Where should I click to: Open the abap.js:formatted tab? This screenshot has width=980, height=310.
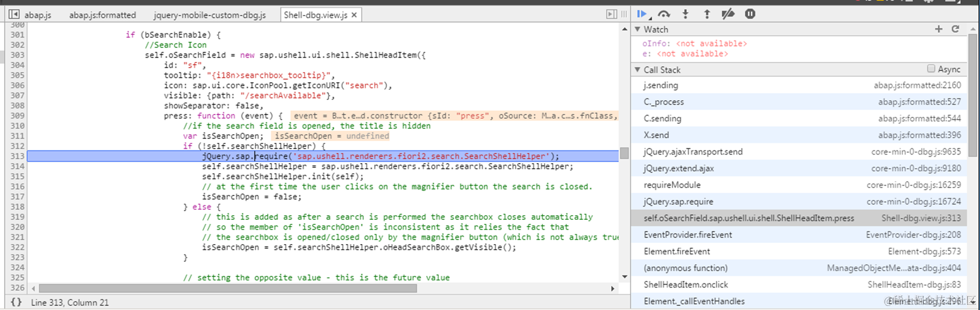coord(102,15)
